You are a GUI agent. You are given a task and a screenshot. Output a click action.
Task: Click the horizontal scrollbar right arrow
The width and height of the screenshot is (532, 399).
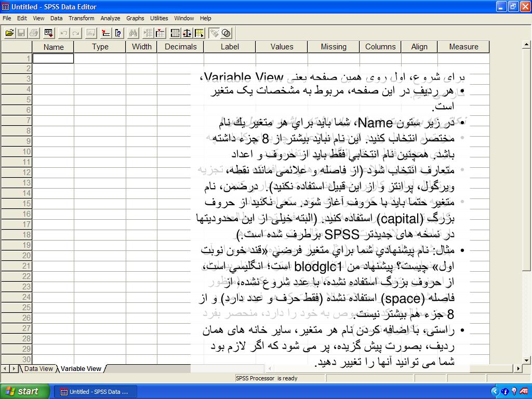518,368
